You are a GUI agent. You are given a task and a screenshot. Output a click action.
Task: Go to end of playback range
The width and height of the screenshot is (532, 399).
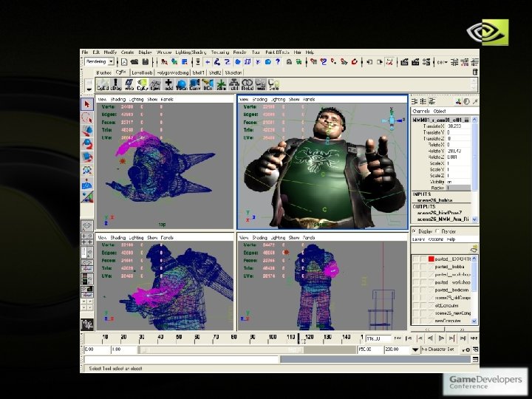pyautogui.click(x=474, y=338)
